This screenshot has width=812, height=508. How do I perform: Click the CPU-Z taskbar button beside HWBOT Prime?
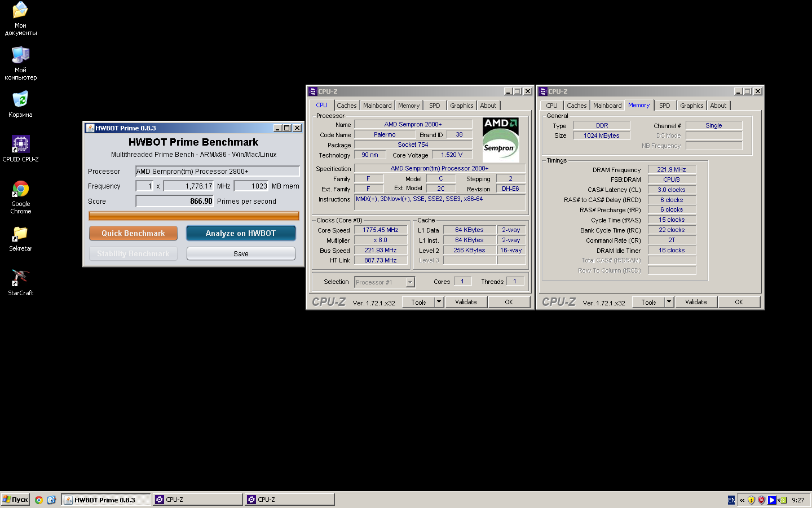point(198,500)
